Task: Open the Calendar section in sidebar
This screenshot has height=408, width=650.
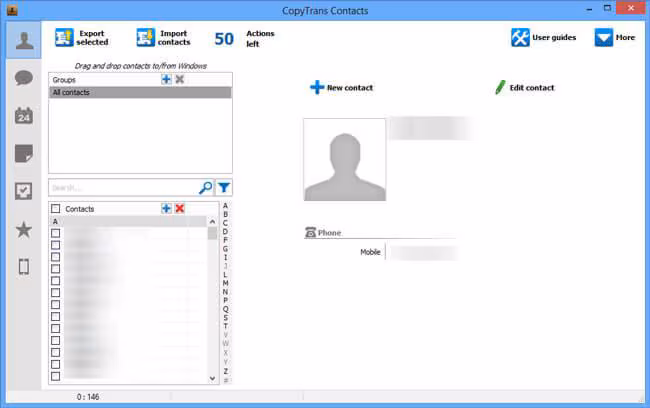Action: point(24,116)
